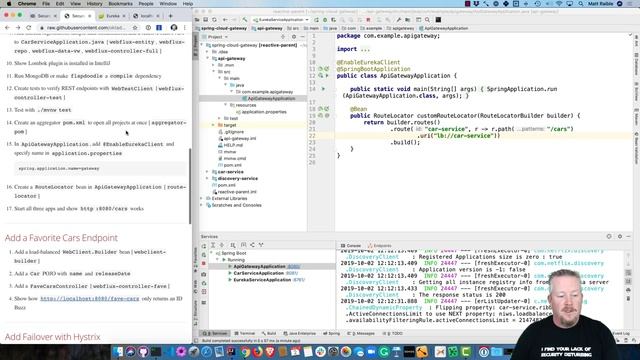Screen dimensions: 640x360
Task: Open the Java Enterprise tool window tab
Action: 300,333
